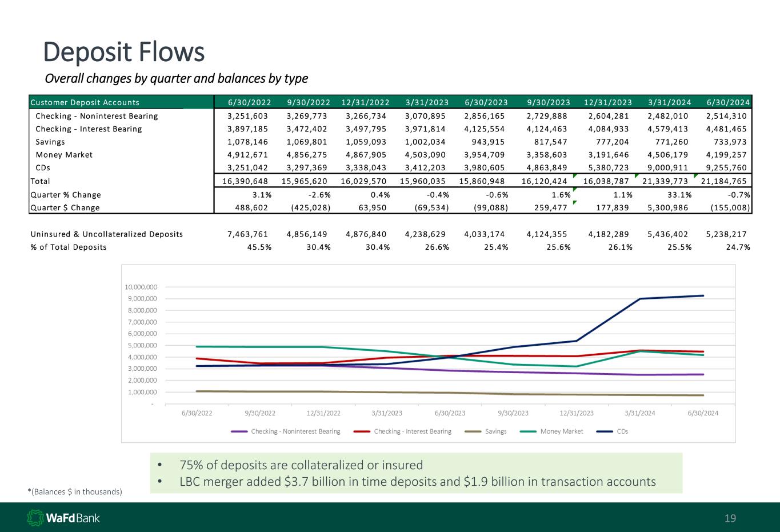Select the Uninsured & Uncollateralized Deposits row label

[x=107, y=234]
